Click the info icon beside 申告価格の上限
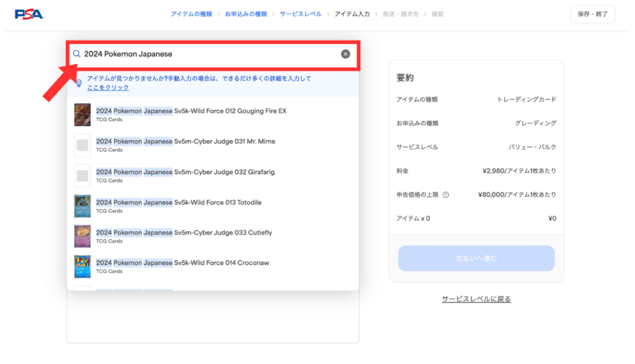The image size is (635, 364). (446, 195)
